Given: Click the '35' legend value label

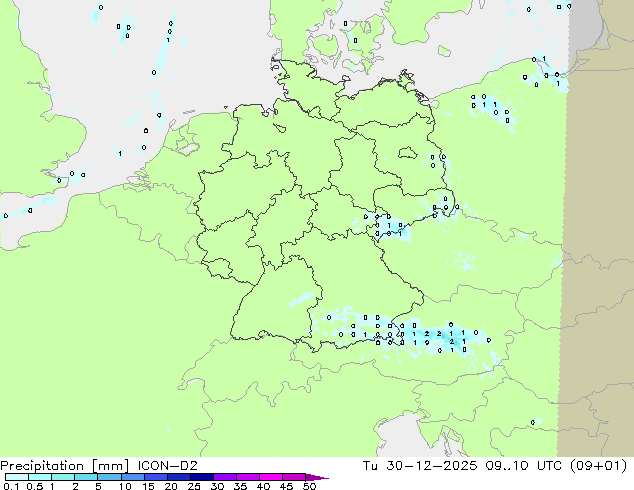Looking at the screenshot, I should (x=240, y=486).
